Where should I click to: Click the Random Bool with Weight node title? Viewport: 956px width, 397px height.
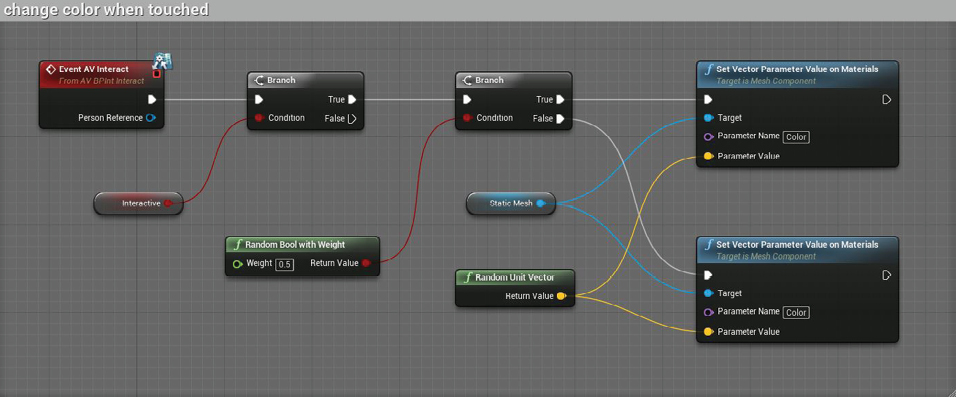pos(295,245)
